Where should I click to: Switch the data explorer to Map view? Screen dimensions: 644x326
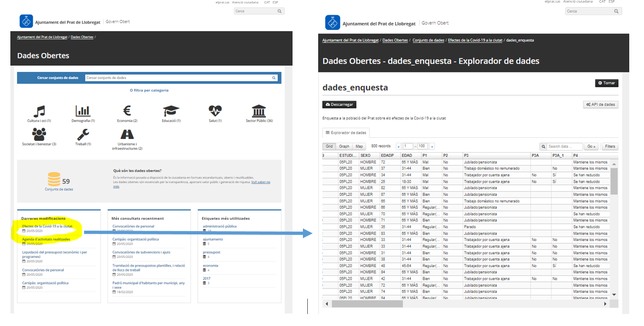pos(359,146)
